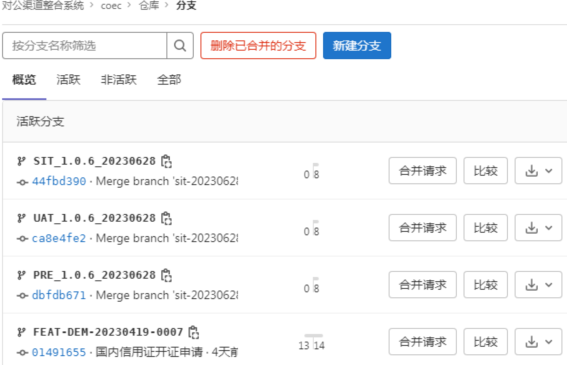Click divergence graph 0 8 for UAT branch
The width and height of the screenshot is (569, 367).
coord(312,229)
